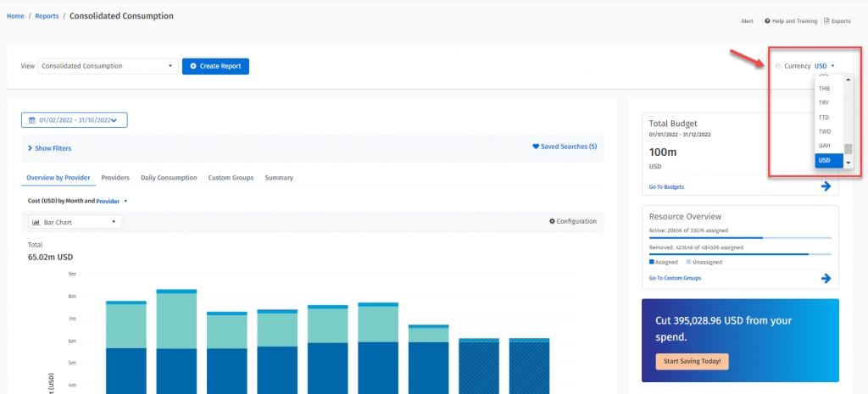This screenshot has width=868, height=394.
Task: Click the Start Saving Today! button
Action: click(x=692, y=361)
